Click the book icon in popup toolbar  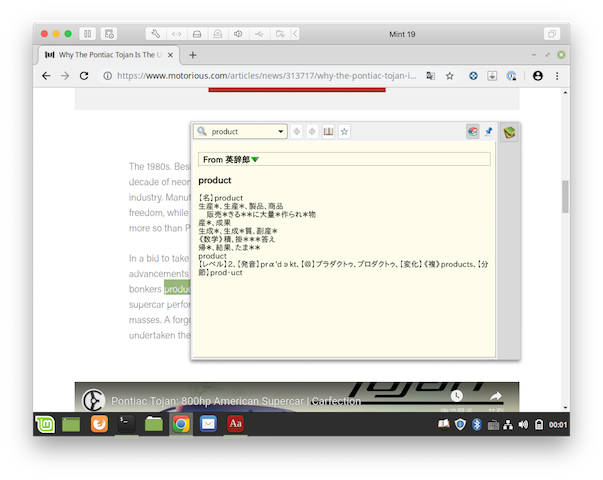point(328,132)
